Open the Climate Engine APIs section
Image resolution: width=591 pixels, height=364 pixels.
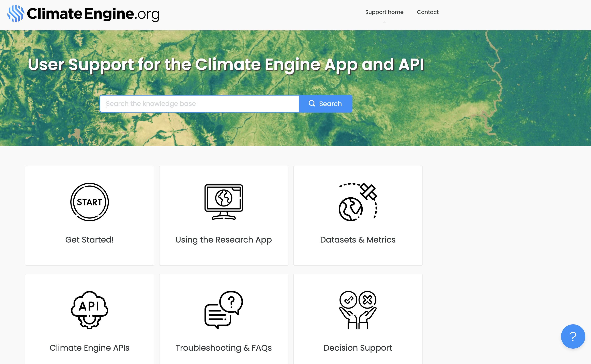(89, 348)
